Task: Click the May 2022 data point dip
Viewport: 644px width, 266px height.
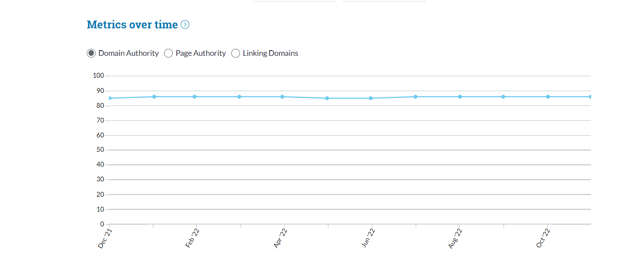Action: [327, 98]
